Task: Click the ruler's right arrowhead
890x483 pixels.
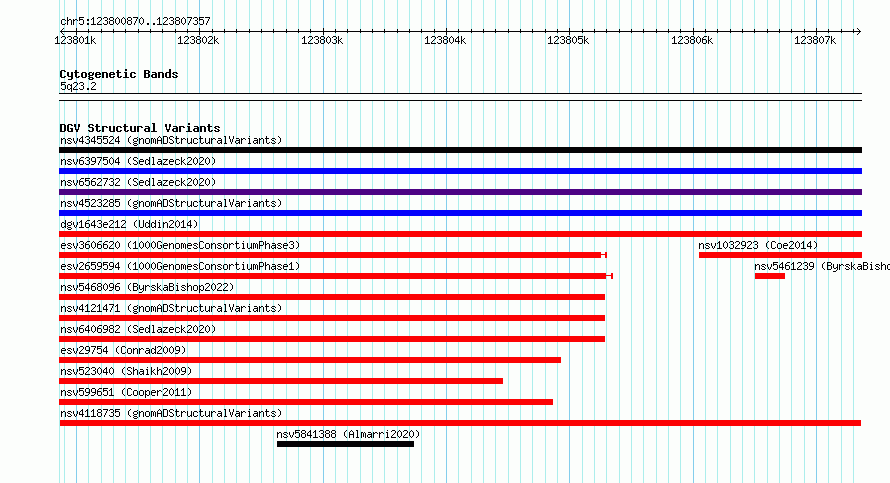Action: [x=858, y=31]
